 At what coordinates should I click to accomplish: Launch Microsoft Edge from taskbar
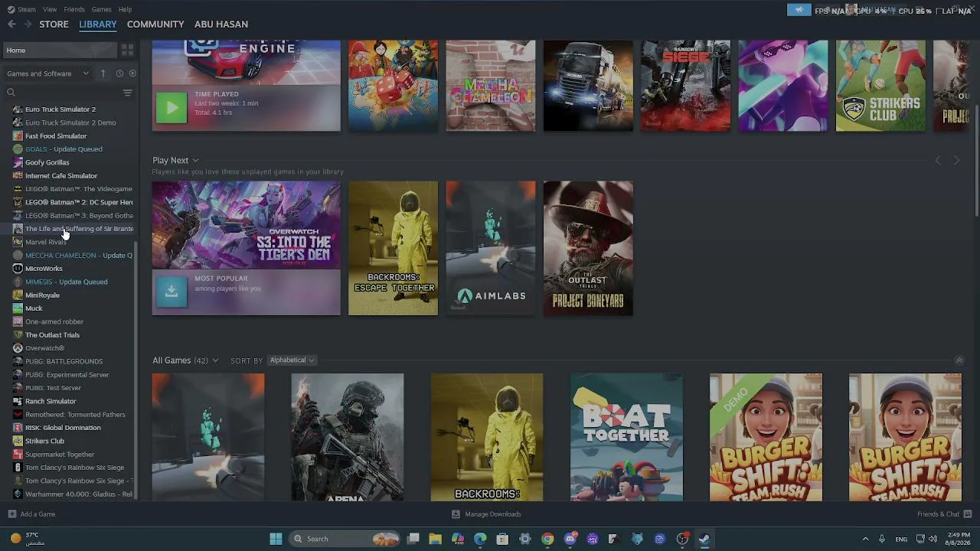point(480,539)
